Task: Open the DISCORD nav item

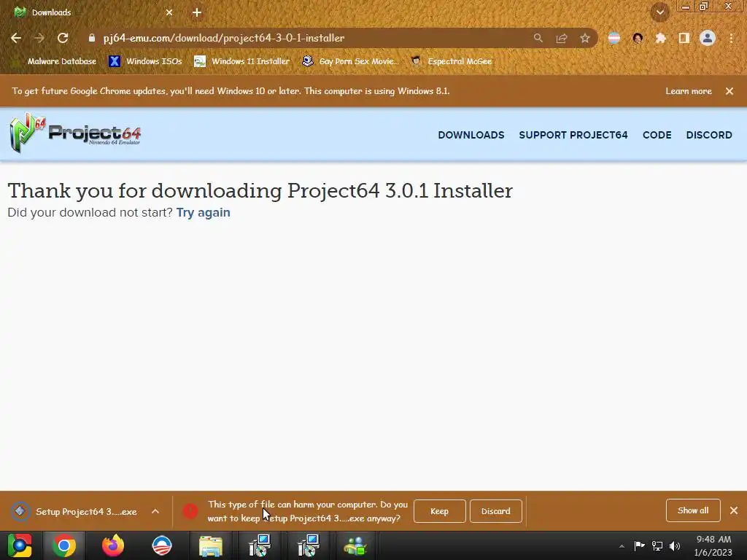Action: click(709, 135)
